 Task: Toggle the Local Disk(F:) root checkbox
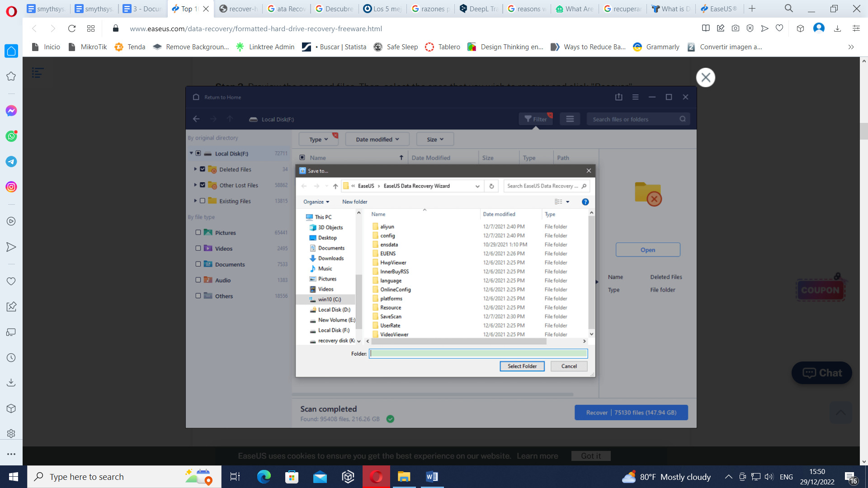click(198, 154)
